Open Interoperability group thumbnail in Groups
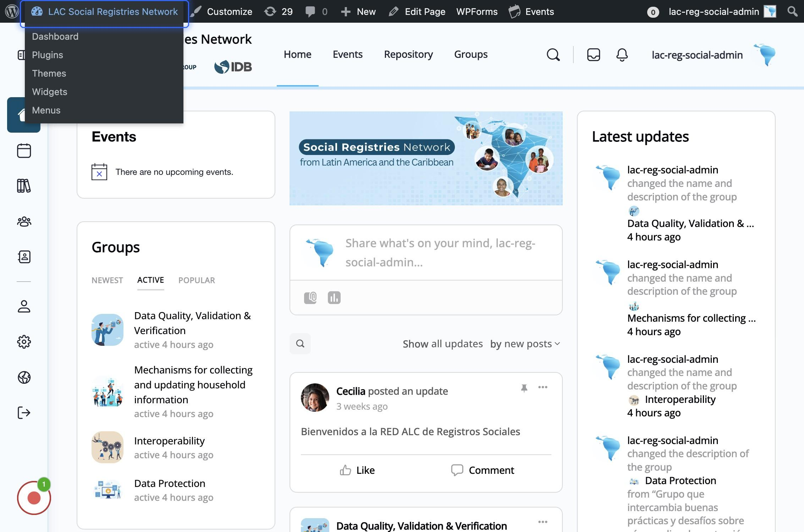 click(x=108, y=447)
